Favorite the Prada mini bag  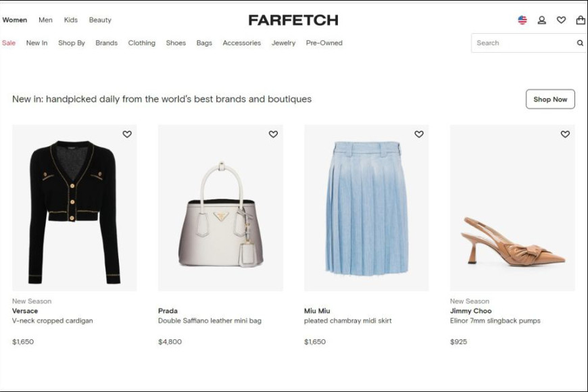tap(273, 134)
